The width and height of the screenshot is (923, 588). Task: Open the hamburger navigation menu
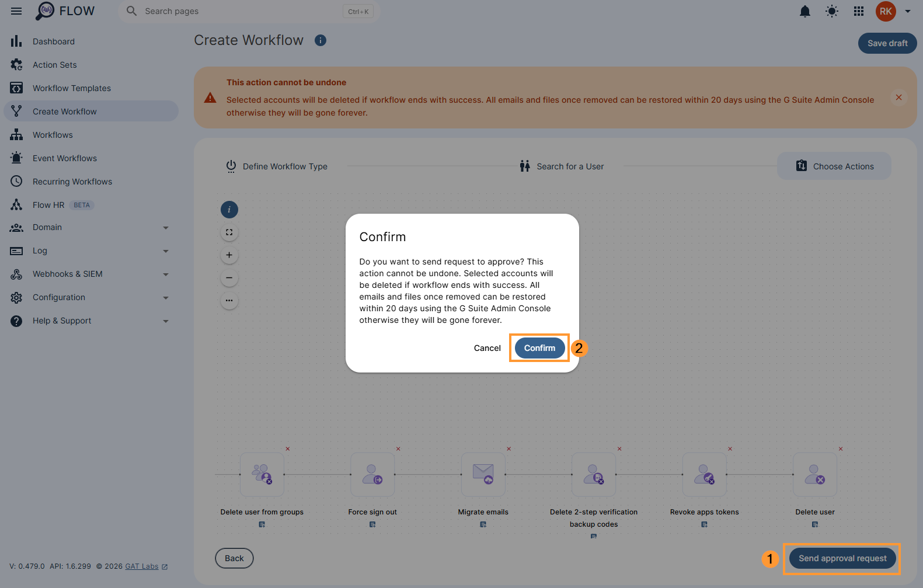[x=16, y=11]
